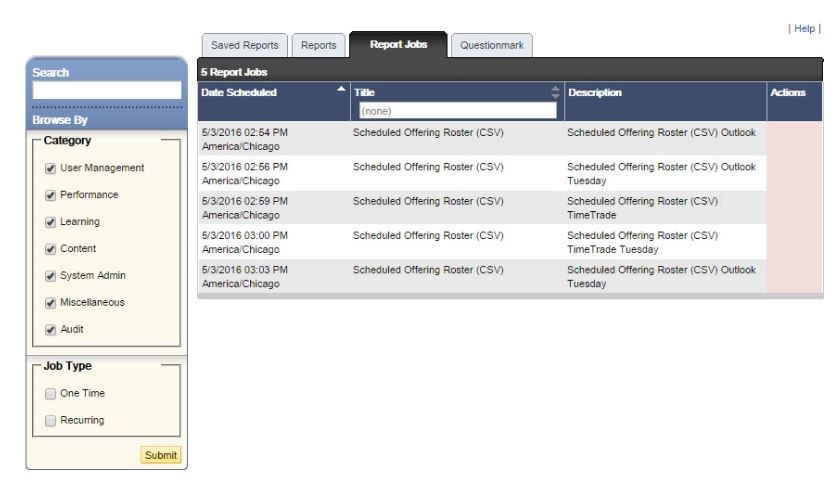Click the Title column sort arrows
The height and width of the screenshot is (492, 839).
555,92
